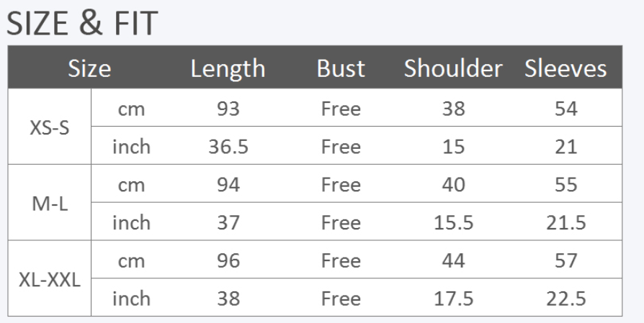Viewport: 644px width, 323px height.
Task: Select the XL-XXL length value 96
Action: click(228, 260)
